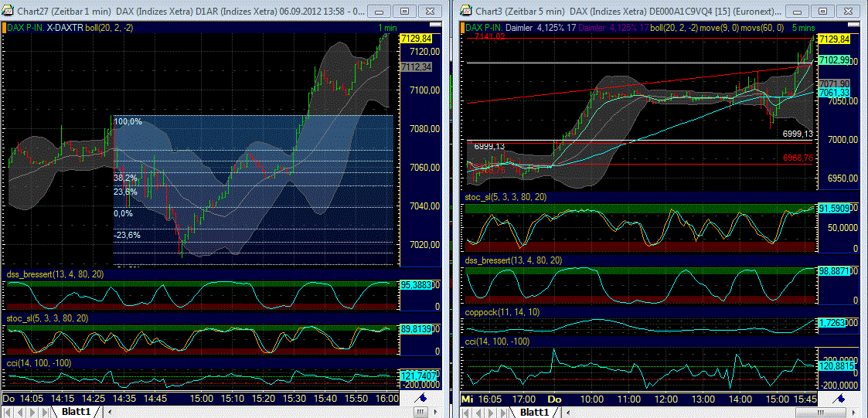Viewport: 868px width, 418px height.
Task: Click the '5 mins' timeframe label
Action: 803,27
